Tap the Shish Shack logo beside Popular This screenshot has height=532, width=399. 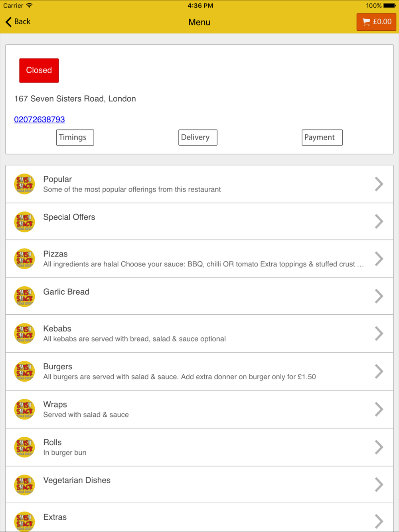[x=24, y=184]
